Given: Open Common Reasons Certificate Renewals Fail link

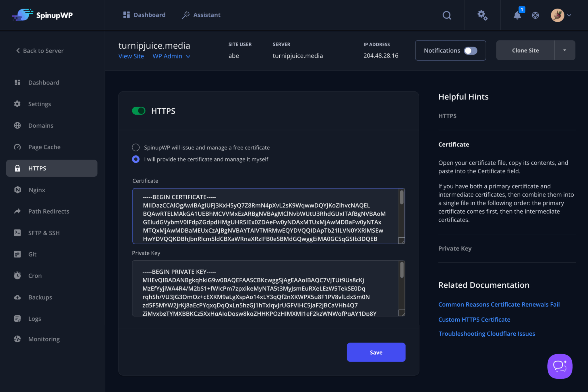Looking at the screenshot, I should coord(499,304).
